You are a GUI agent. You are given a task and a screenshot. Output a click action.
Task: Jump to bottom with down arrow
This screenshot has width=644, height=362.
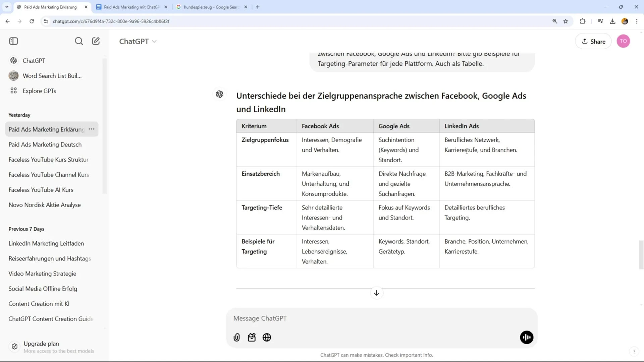point(377,293)
